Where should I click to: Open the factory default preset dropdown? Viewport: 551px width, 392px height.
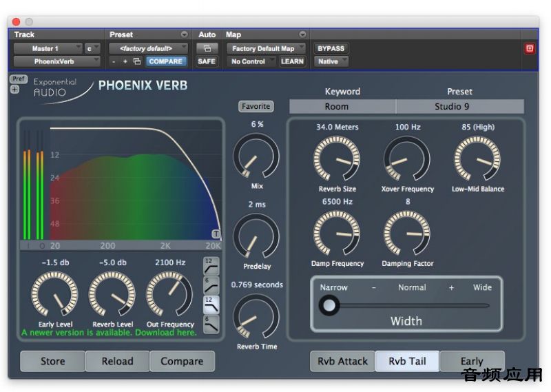148,48
